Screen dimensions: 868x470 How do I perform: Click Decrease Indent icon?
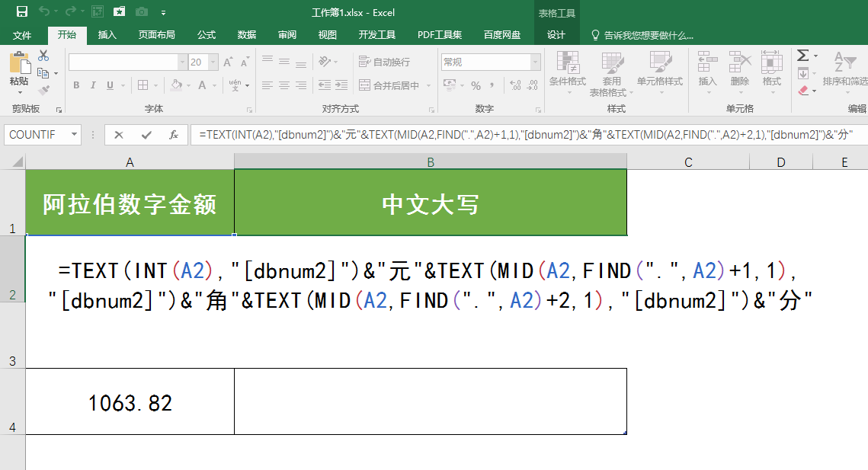325,85
